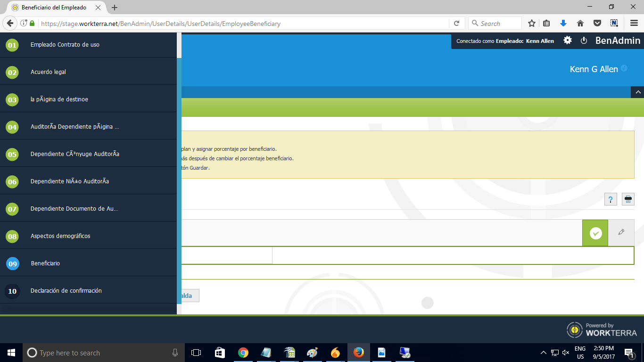
Task: Click the blue 09 step number badge
Action: coord(12,264)
